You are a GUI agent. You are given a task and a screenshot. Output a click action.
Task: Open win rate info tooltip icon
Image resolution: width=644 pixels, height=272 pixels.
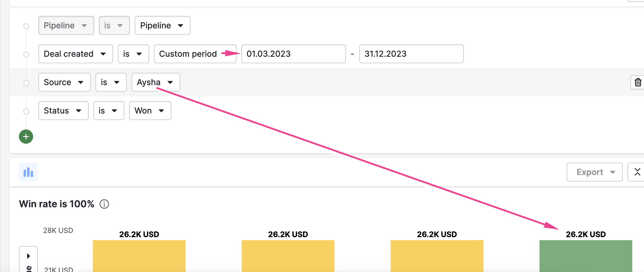tap(104, 204)
